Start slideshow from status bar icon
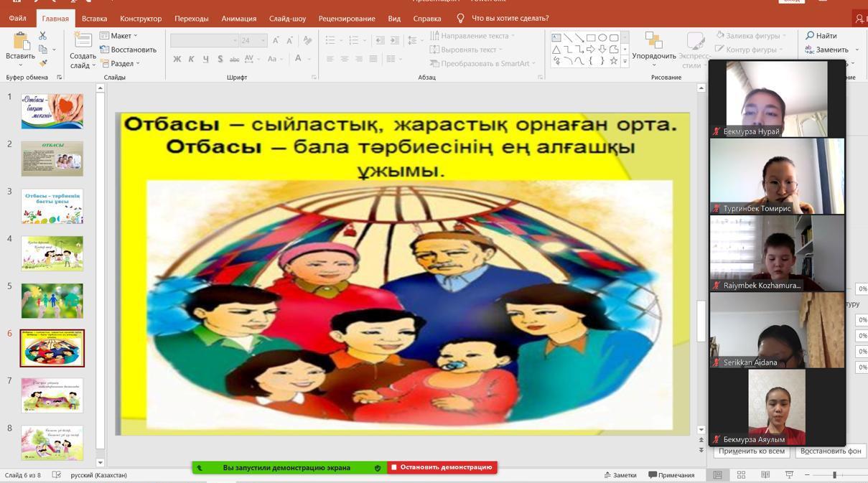 (789, 475)
